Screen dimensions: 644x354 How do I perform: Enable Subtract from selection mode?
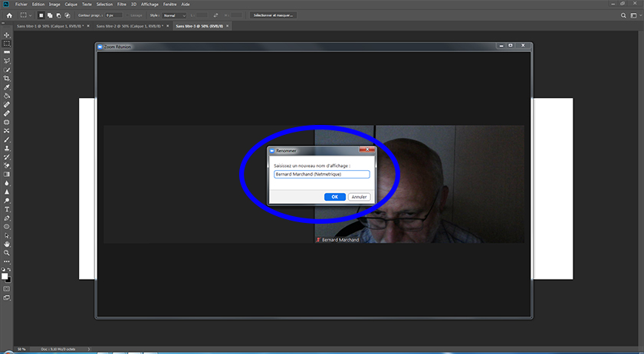tap(59, 15)
